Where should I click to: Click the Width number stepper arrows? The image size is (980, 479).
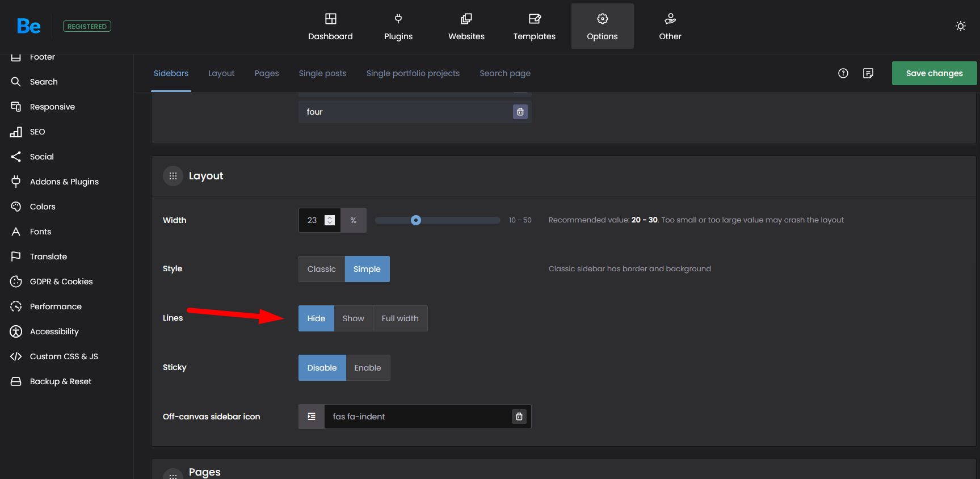tap(330, 220)
